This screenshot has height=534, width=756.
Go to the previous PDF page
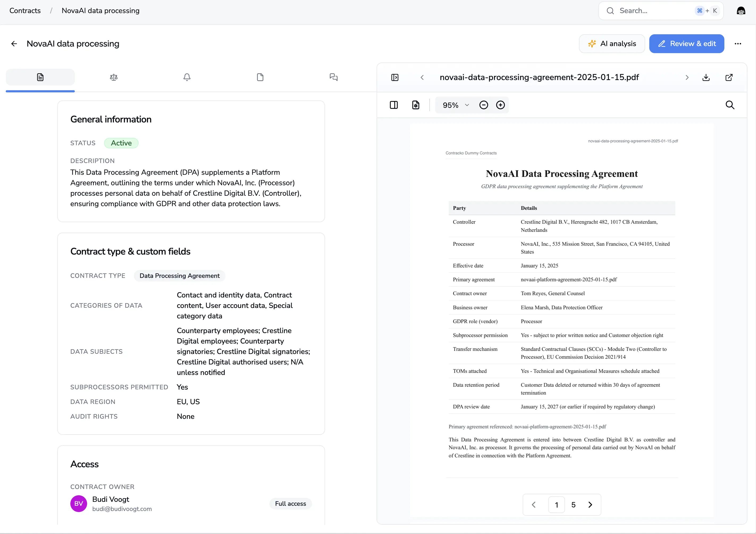click(x=534, y=505)
